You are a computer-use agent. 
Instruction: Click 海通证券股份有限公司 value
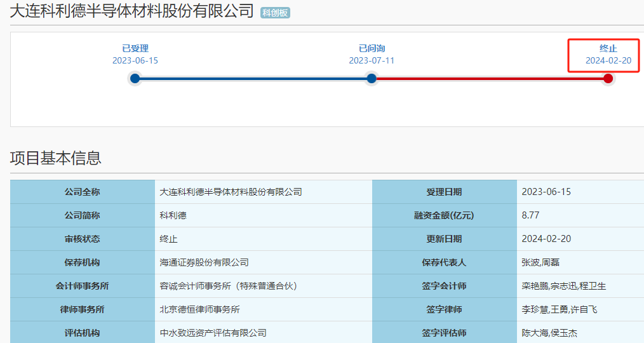204,262
